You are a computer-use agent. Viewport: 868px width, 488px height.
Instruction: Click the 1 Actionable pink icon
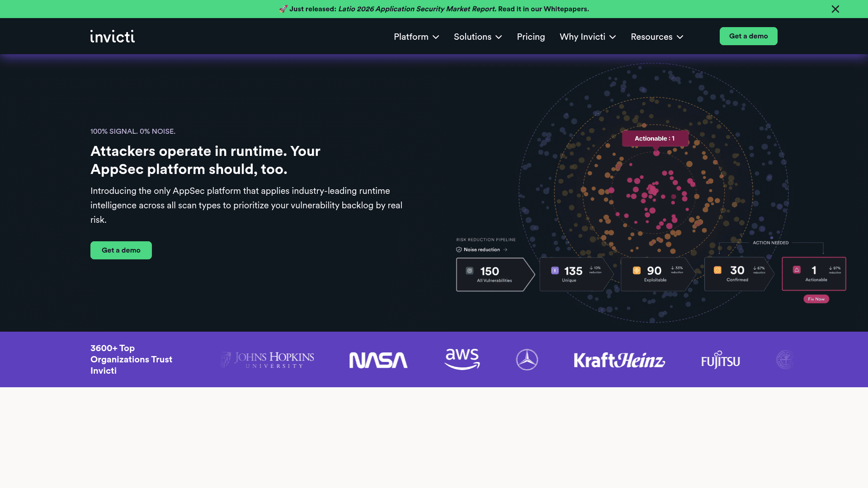pos(797,270)
